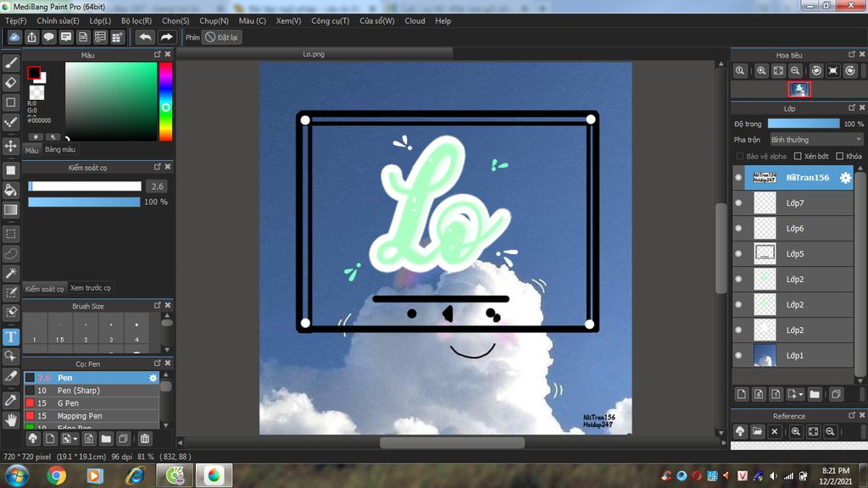Image resolution: width=868 pixels, height=488 pixels.
Task: Enable the Khóa checkbox
Action: click(x=840, y=156)
